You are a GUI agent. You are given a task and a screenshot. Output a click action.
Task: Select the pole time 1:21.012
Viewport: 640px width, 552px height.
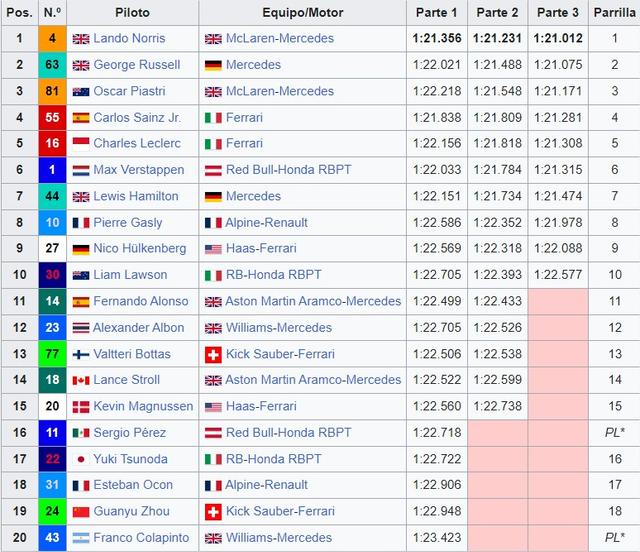coord(558,38)
